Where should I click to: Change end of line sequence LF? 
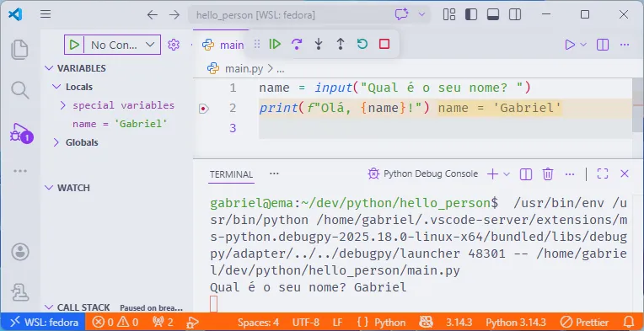[x=338, y=322]
